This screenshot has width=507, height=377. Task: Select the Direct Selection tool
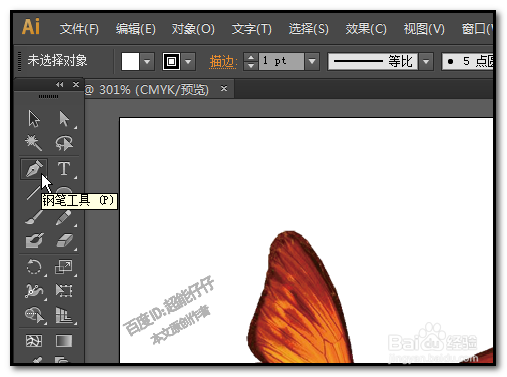(64, 119)
